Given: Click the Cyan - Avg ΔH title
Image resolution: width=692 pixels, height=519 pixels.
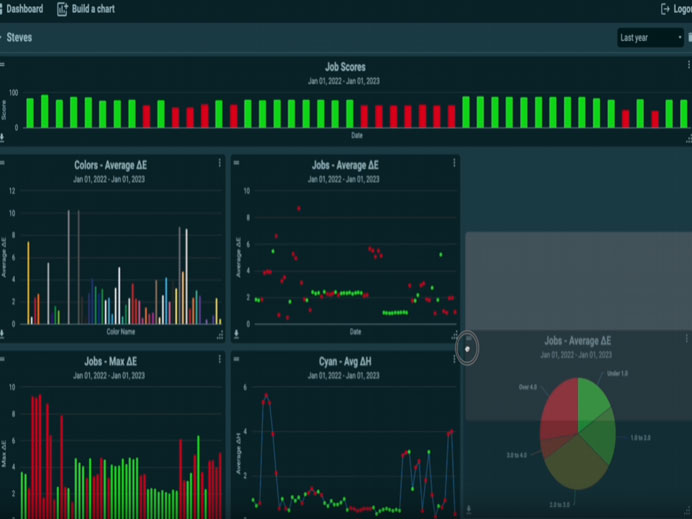Looking at the screenshot, I should pyautogui.click(x=345, y=361).
